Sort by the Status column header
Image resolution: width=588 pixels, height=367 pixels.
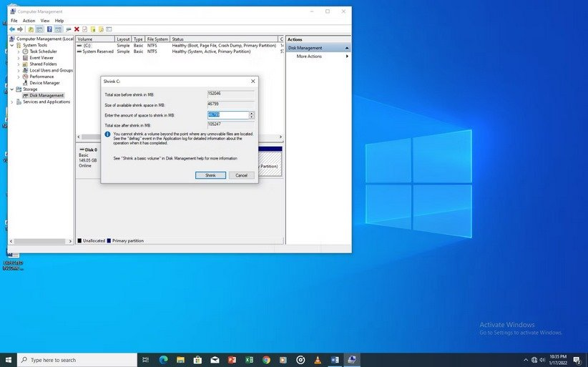point(224,39)
